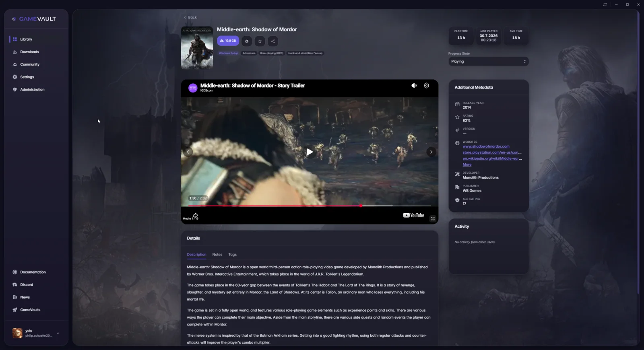The image size is (644, 350).
Task: Go to the previous media item
Action: coord(188,152)
